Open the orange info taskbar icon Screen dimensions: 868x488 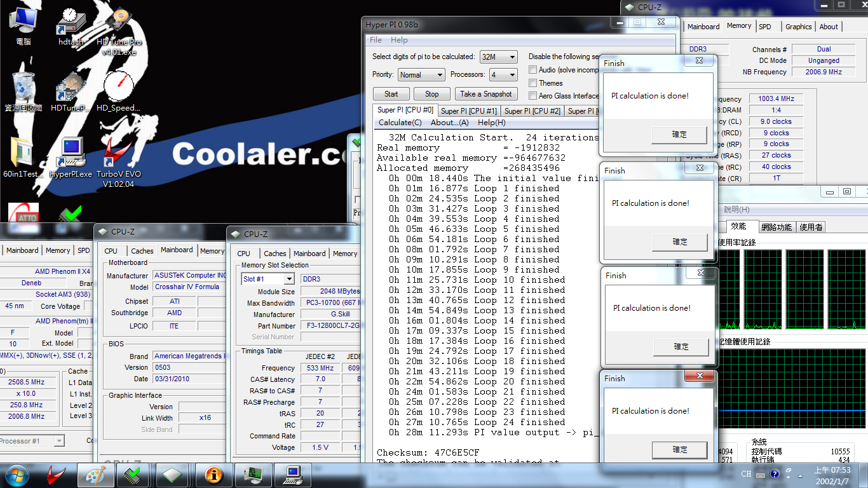(214, 475)
